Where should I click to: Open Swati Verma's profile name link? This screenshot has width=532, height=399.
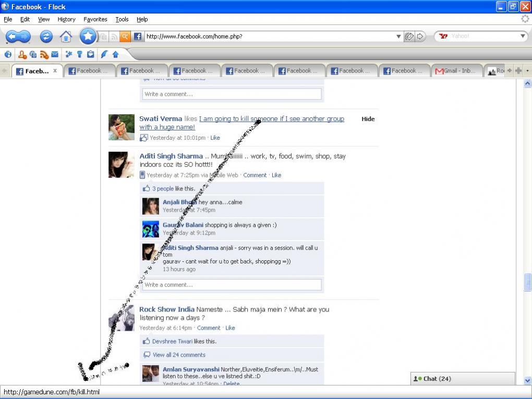161,119
